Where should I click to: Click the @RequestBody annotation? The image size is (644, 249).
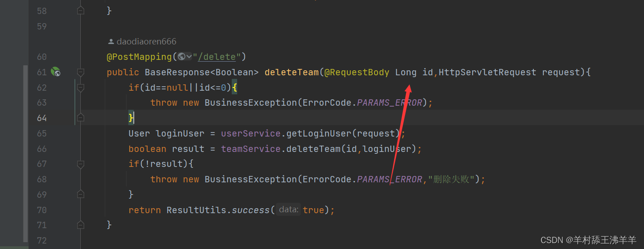[356, 72]
